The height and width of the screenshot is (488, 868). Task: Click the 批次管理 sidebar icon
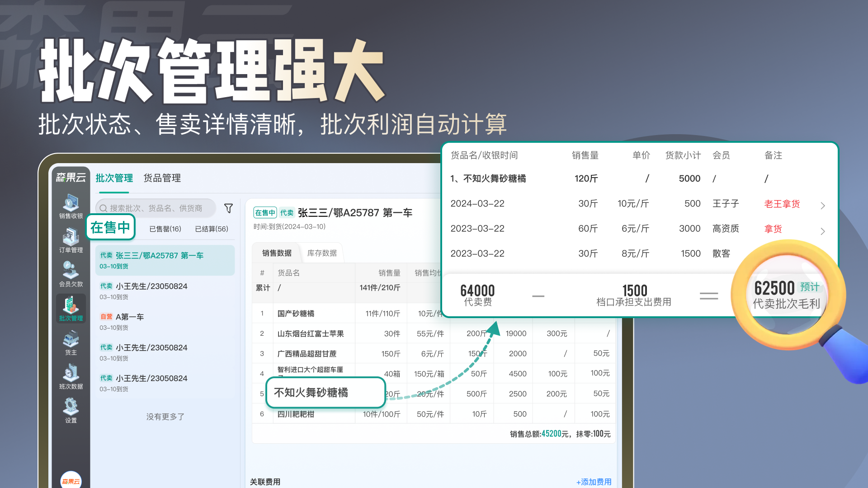pos(71,309)
